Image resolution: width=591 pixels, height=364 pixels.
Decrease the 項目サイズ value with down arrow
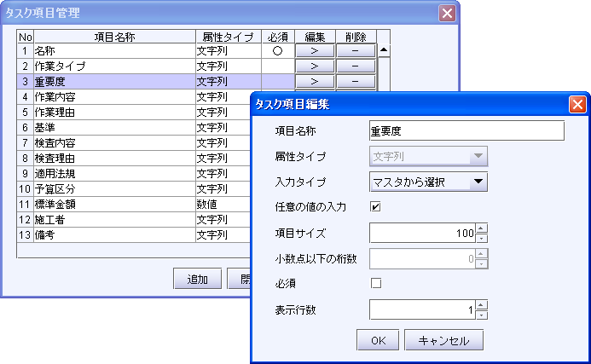point(482,238)
